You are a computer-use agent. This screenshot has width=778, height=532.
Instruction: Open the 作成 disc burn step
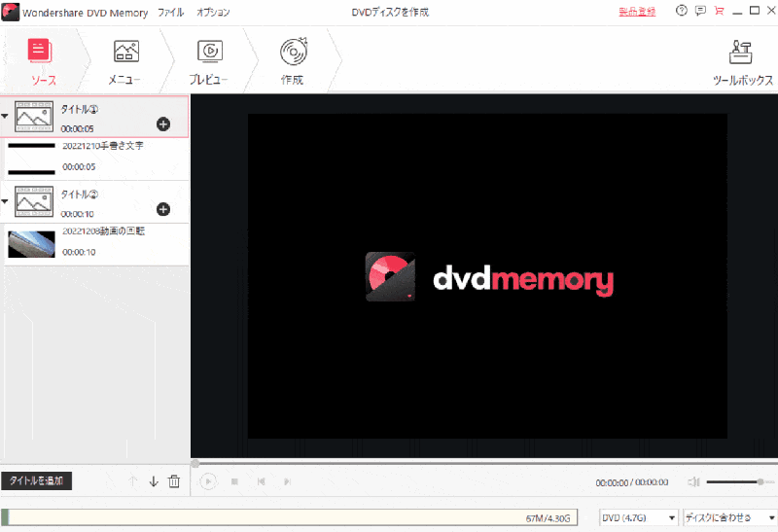point(294,52)
